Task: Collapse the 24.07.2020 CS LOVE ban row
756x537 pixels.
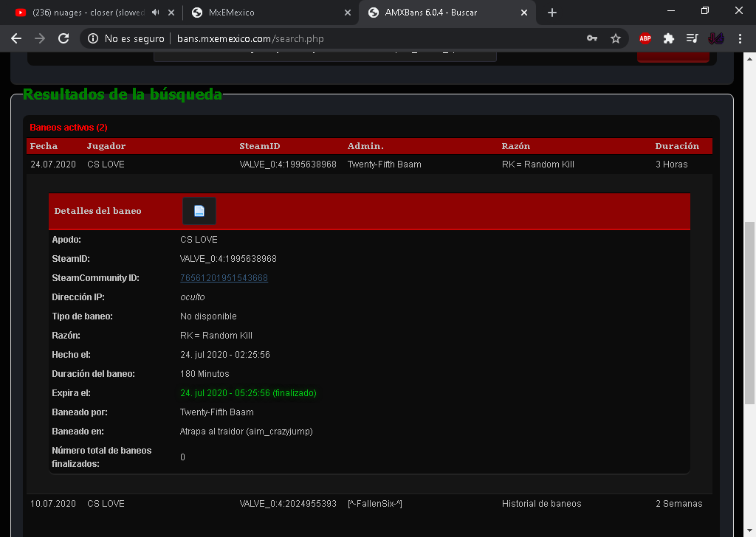Action: click(369, 164)
